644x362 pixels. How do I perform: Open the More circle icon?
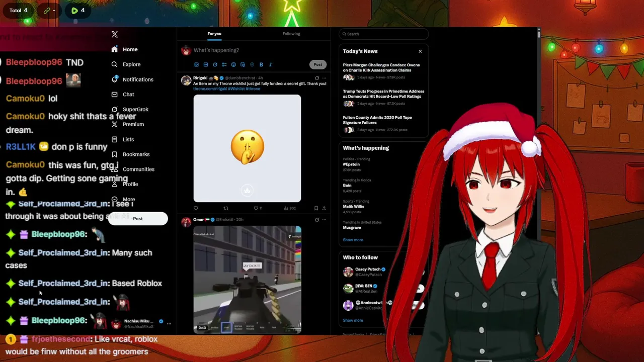pyautogui.click(x=114, y=199)
